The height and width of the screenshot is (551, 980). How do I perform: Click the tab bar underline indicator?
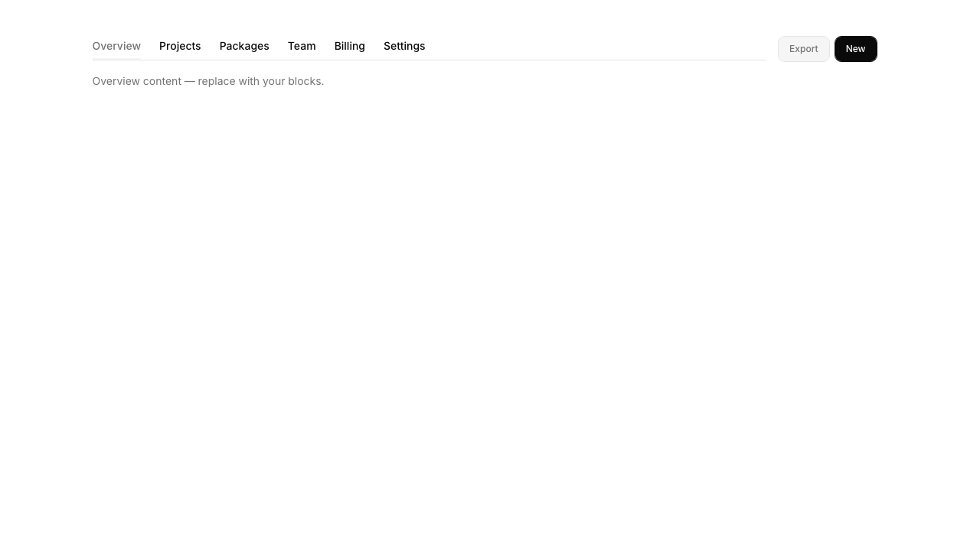pyautogui.click(x=116, y=60)
